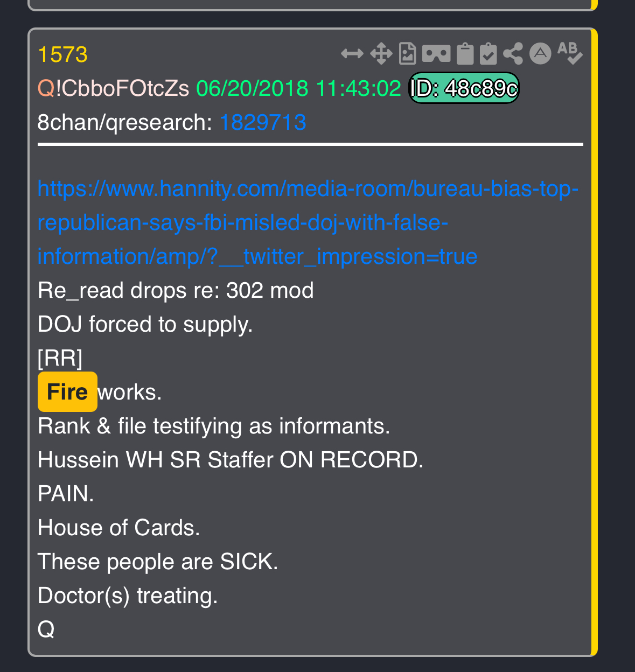635x672 pixels.
Task: Click the blank clipboard icon
Action: (465, 54)
